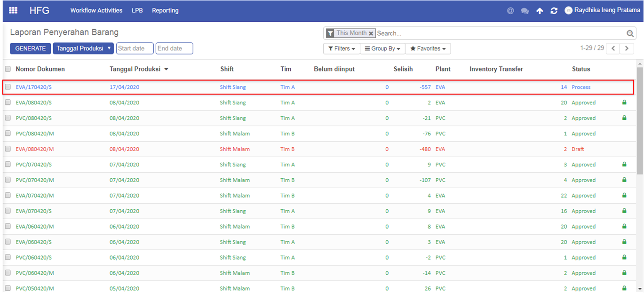Open the apps grid menu icon

click(13, 10)
